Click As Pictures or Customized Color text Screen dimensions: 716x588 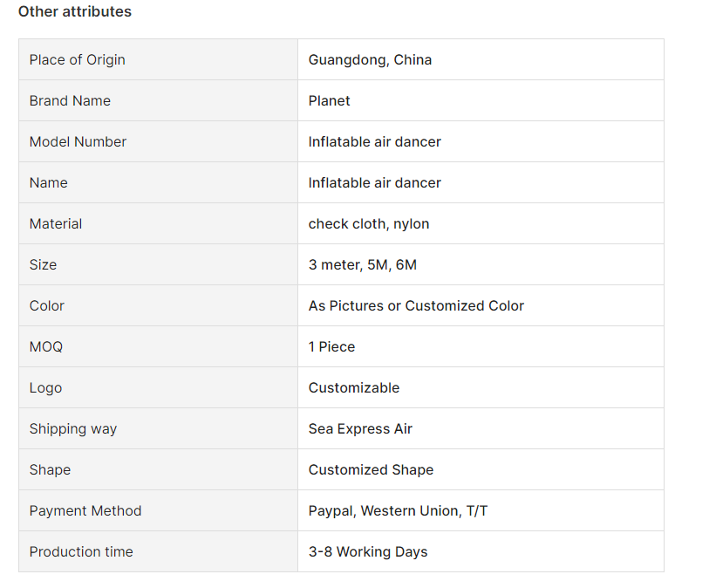[416, 306]
